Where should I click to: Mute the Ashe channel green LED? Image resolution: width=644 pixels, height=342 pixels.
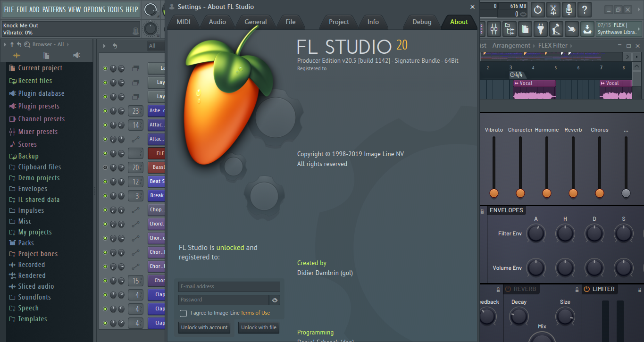[105, 111]
